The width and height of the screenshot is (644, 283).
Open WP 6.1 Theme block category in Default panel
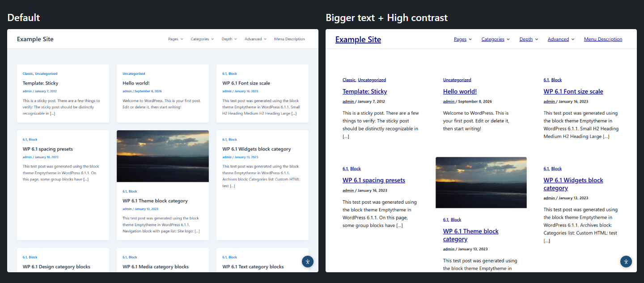coord(155,201)
